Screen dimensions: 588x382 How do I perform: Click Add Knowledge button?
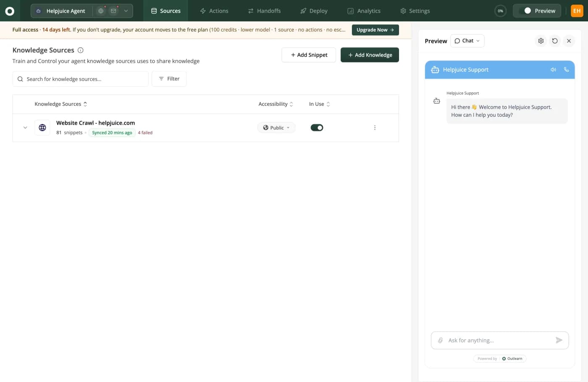coord(370,55)
